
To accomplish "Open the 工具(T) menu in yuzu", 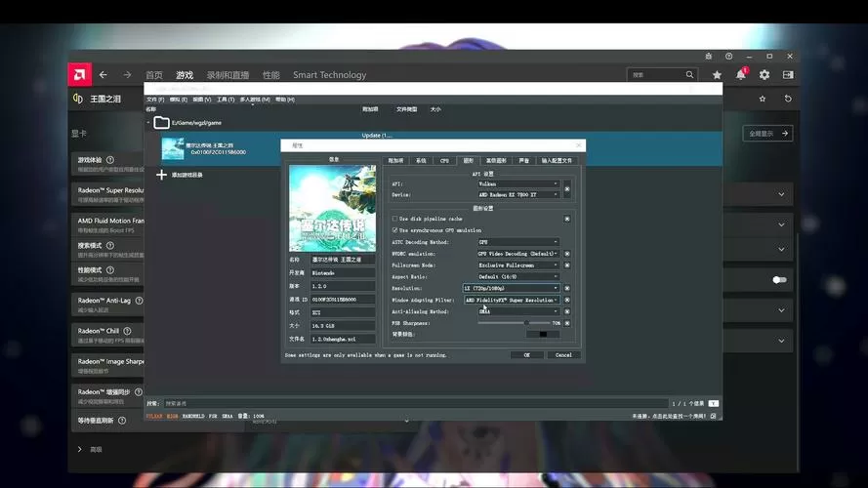I will point(226,100).
